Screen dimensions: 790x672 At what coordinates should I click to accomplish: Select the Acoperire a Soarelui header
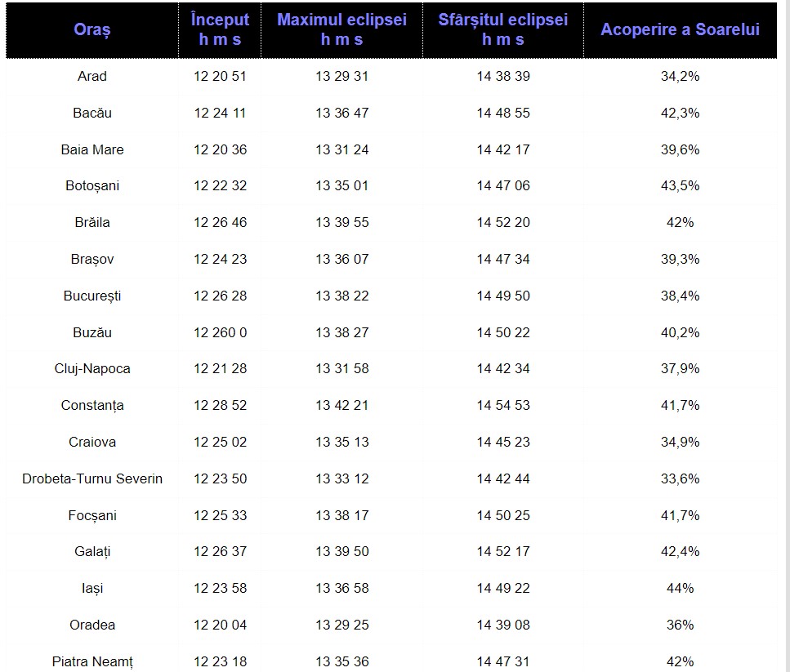[680, 30]
